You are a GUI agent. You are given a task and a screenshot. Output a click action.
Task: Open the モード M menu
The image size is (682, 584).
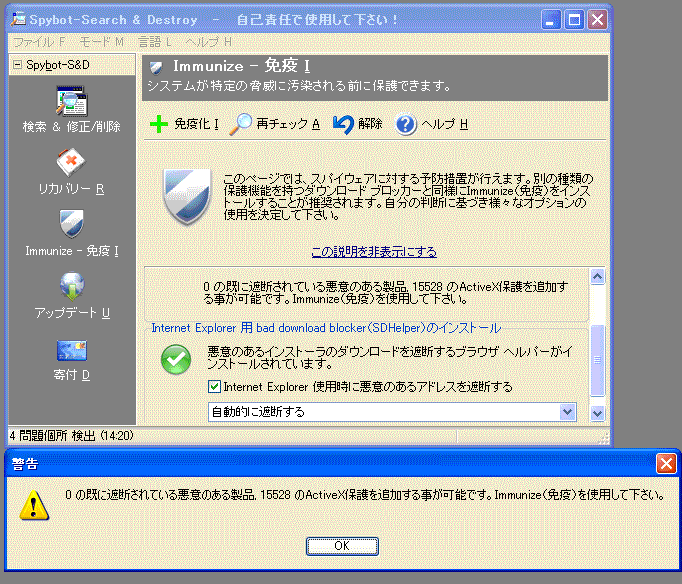(102, 42)
